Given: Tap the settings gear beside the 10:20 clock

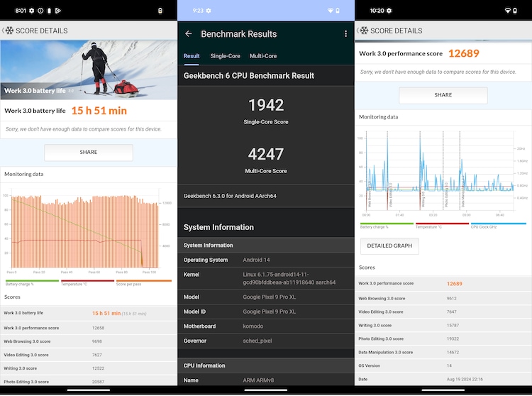Looking at the screenshot, I should coord(389,11).
